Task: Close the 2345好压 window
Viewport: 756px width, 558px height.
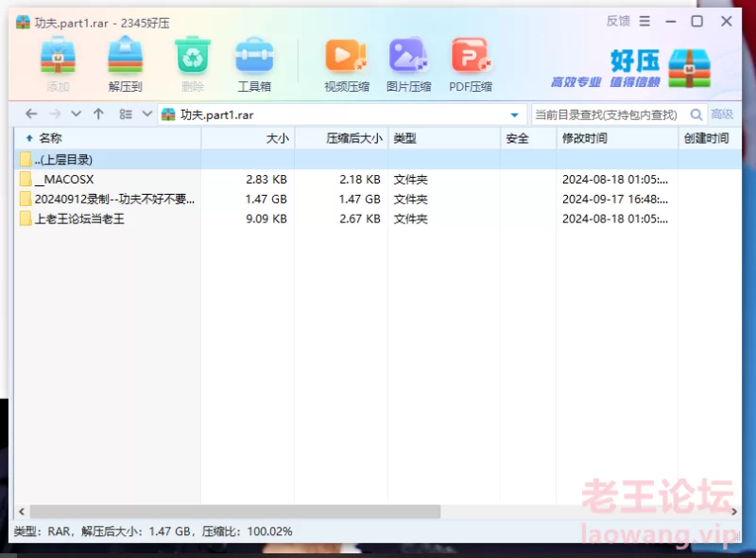Action: pyautogui.click(x=727, y=21)
